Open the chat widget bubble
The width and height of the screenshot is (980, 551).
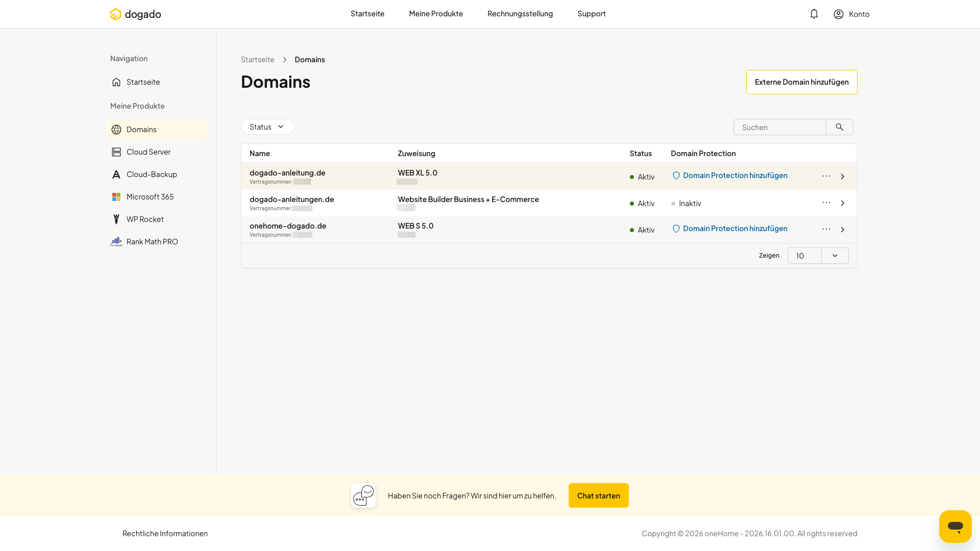[x=955, y=527]
